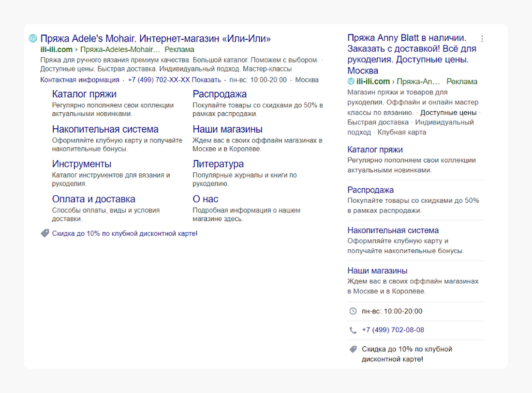Click the discount tag icon in the left ad
This screenshot has height=393, width=532.
point(45,234)
